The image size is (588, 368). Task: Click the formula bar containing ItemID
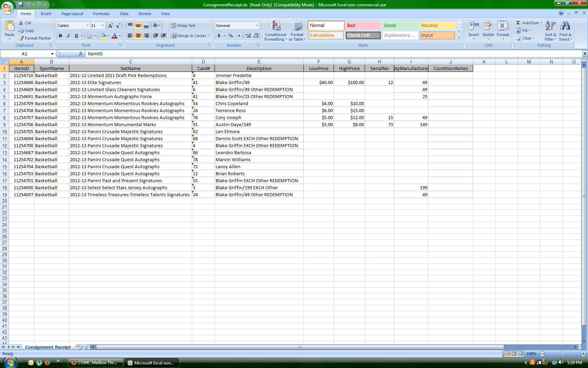point(334,54)
